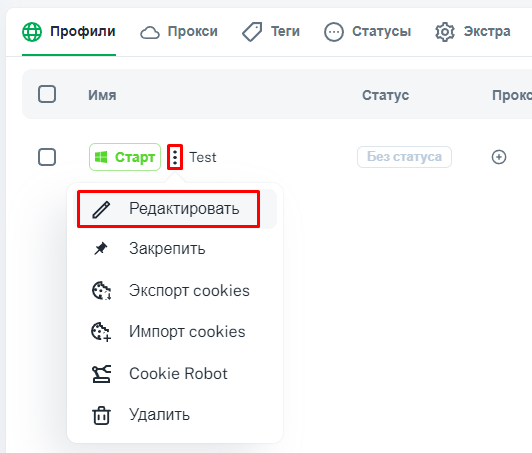Click the trash can icon for Удалить
This screenshot has height=453, width=532.
tap(101, 415)
